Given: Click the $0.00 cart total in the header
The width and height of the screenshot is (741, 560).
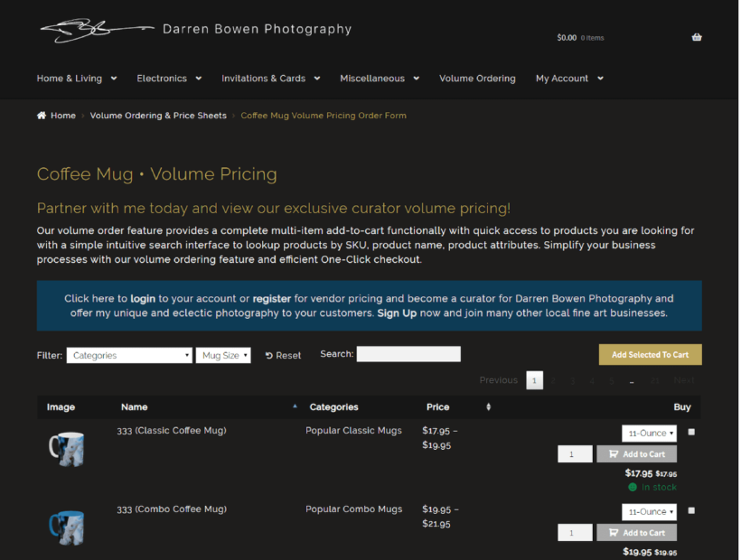Looking at the screenshot, I should [567, 37].
